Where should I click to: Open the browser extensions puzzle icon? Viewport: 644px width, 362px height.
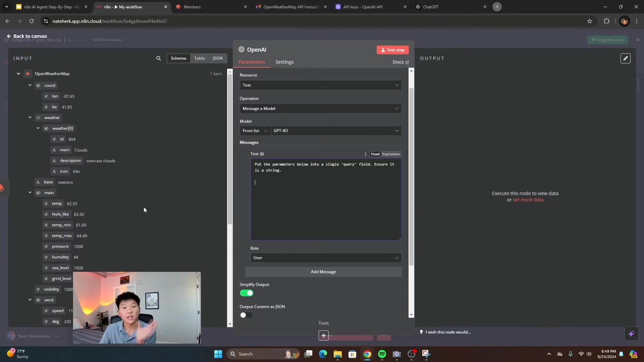tap(607, 21)
